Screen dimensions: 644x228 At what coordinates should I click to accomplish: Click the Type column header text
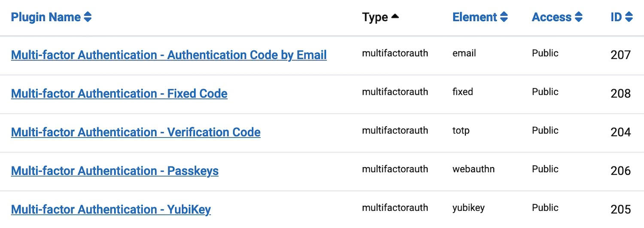375,17
